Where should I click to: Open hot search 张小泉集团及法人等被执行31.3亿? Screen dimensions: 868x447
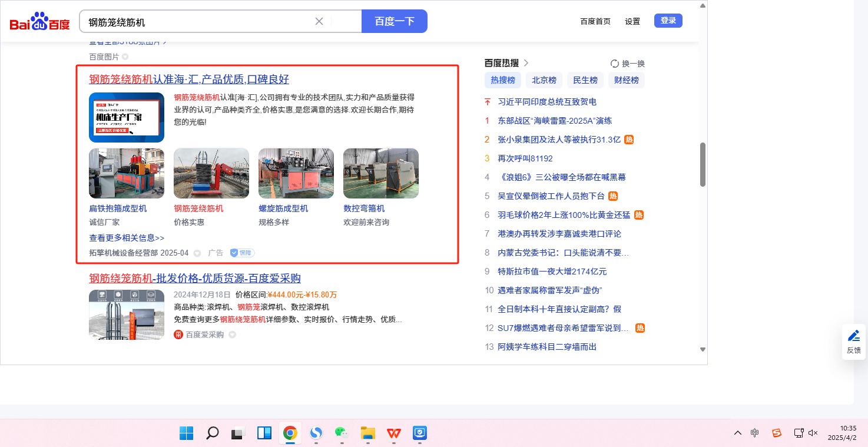pos(559,140)
